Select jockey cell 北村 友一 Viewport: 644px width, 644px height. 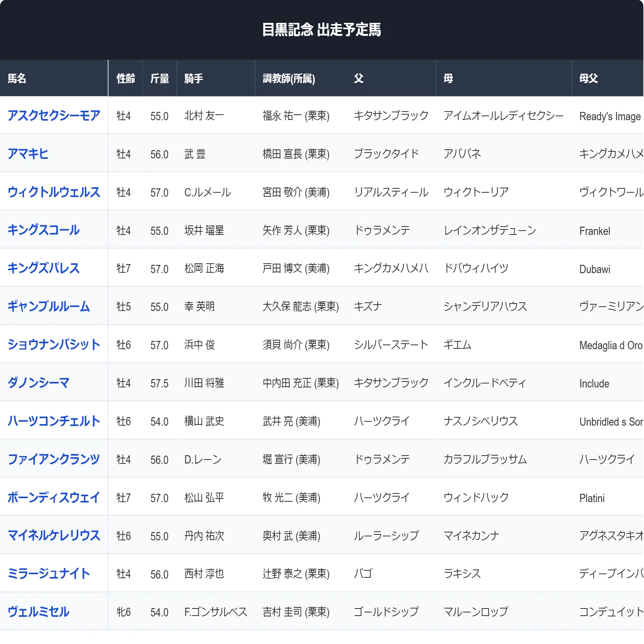(x=216, y=115)
